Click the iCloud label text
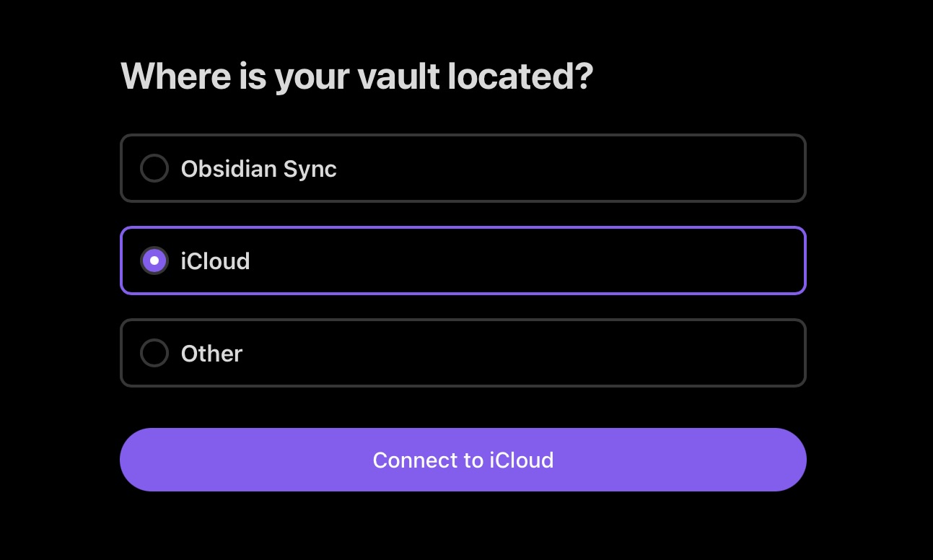Screen dimensions: 933x560 coord(215,261)
